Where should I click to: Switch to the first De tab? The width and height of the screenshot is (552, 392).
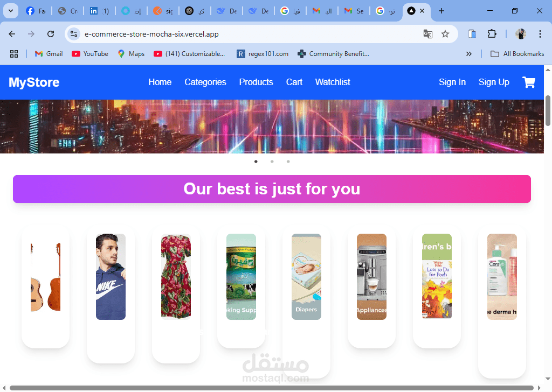click(227, 11)
